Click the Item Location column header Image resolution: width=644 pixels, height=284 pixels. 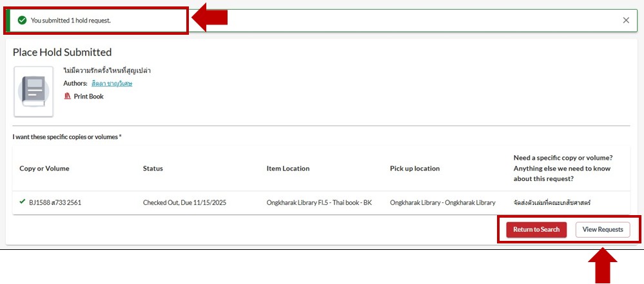pyautogui.click(x=288, y=169)
